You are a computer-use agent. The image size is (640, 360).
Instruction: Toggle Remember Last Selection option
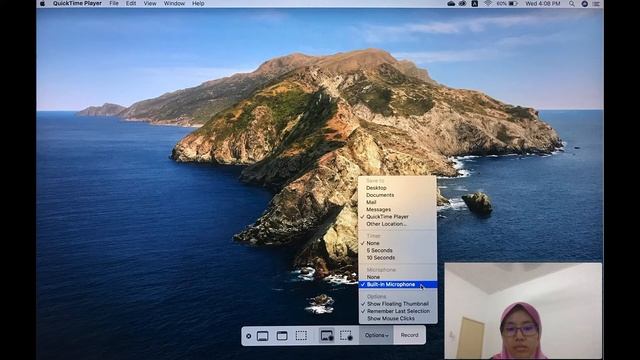pyautogui.click(x=398, y=311)
